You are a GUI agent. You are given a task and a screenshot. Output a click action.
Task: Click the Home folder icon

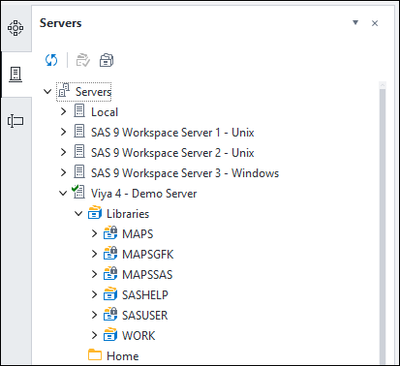click(95, 355)
